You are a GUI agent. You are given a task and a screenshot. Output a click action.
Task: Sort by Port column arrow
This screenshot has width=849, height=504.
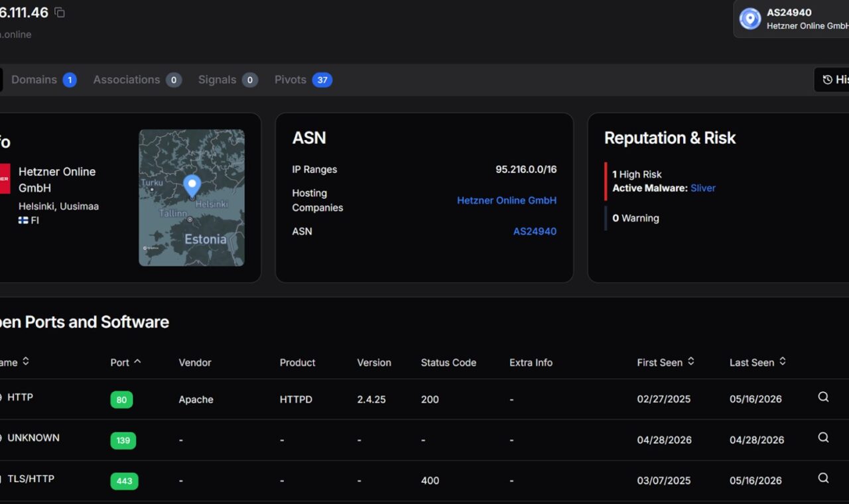point(137,361)
